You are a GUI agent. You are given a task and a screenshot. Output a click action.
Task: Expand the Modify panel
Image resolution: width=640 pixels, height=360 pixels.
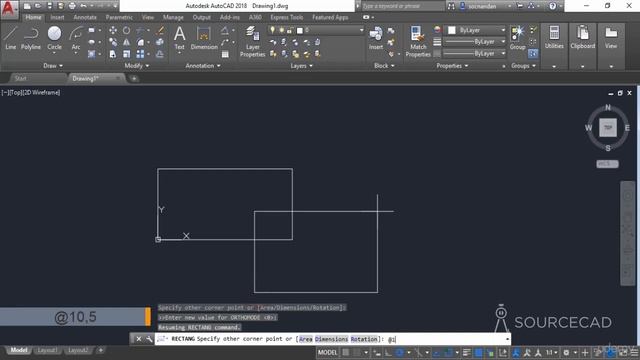click(x=137, y=66)
